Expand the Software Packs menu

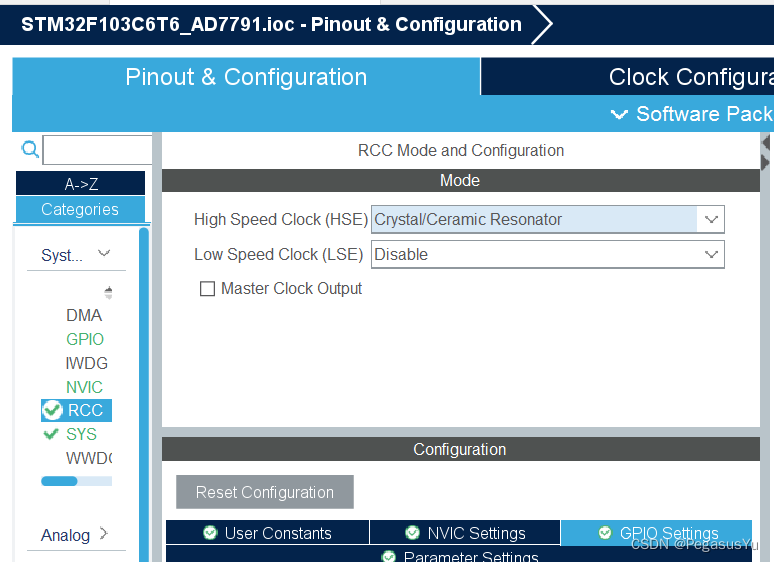(691, 114)
